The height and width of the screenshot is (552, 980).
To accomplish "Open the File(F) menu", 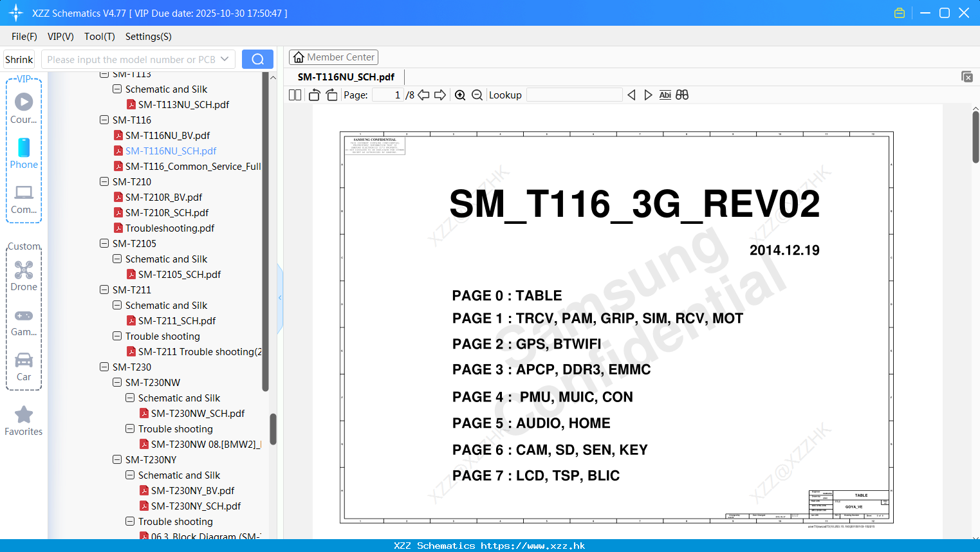I will coord(24,37).
